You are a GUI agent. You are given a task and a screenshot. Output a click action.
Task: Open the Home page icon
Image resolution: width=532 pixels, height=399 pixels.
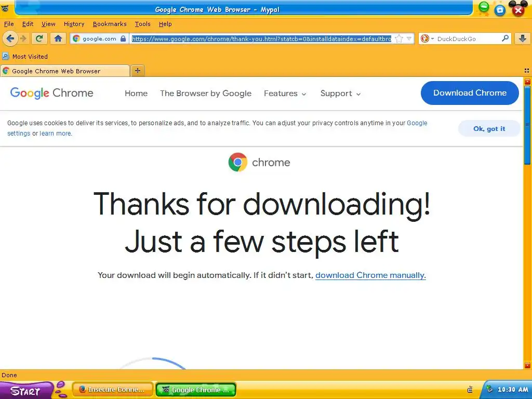click(x=58, y=38)
